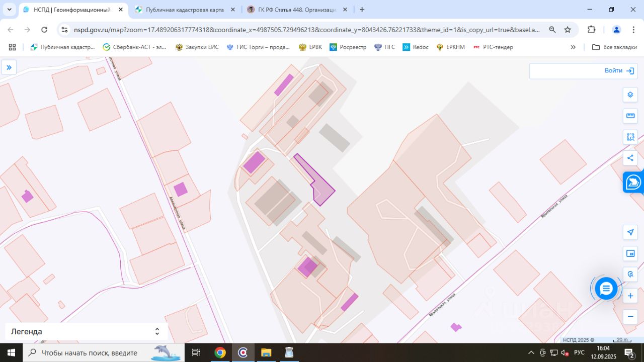644x362 pixels.
Task: Open the РТС-тендер bookmark
Action: pyautogui.click(x=493, y=47)
